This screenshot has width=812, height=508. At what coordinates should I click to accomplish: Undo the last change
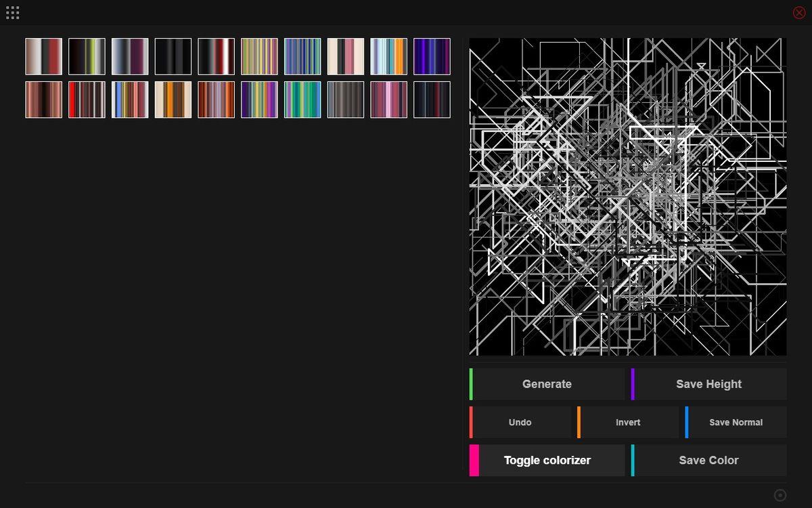coord(520,422)
